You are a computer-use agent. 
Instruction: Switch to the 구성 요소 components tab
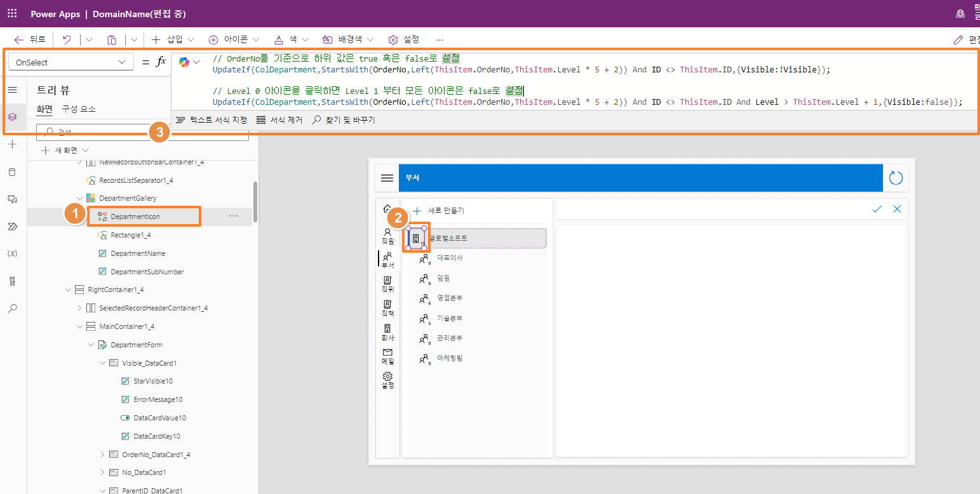click(x=79, y=109)
